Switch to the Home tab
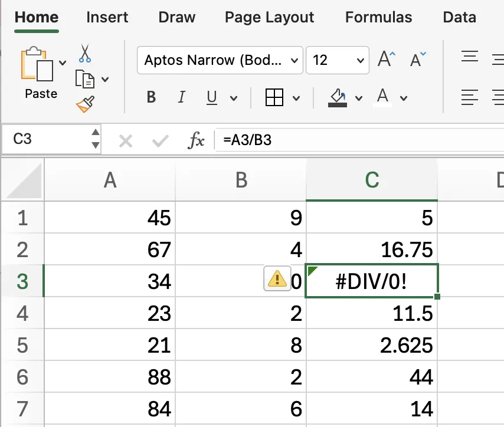This screenshot has height=427, width=504. [37, 17]
